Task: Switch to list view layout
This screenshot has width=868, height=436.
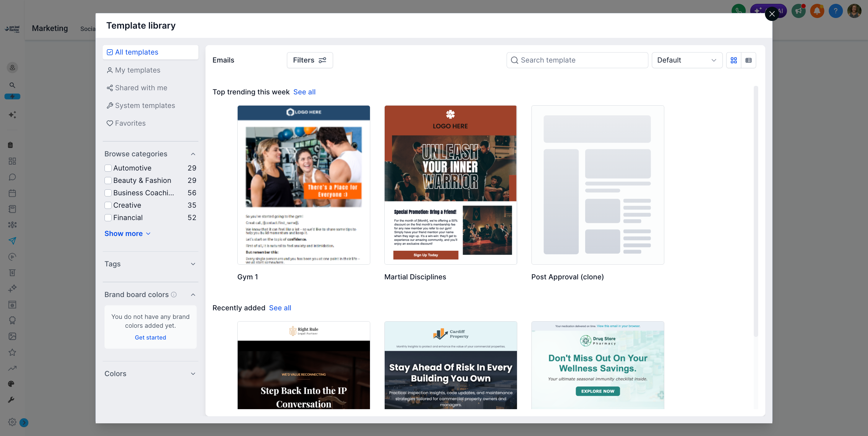Action: tap(748, 60)
